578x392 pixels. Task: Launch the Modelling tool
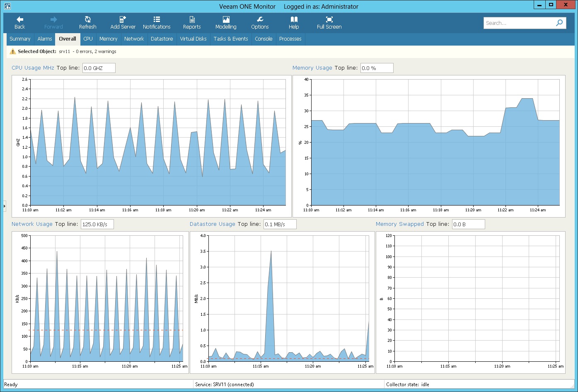click(226, 23)
